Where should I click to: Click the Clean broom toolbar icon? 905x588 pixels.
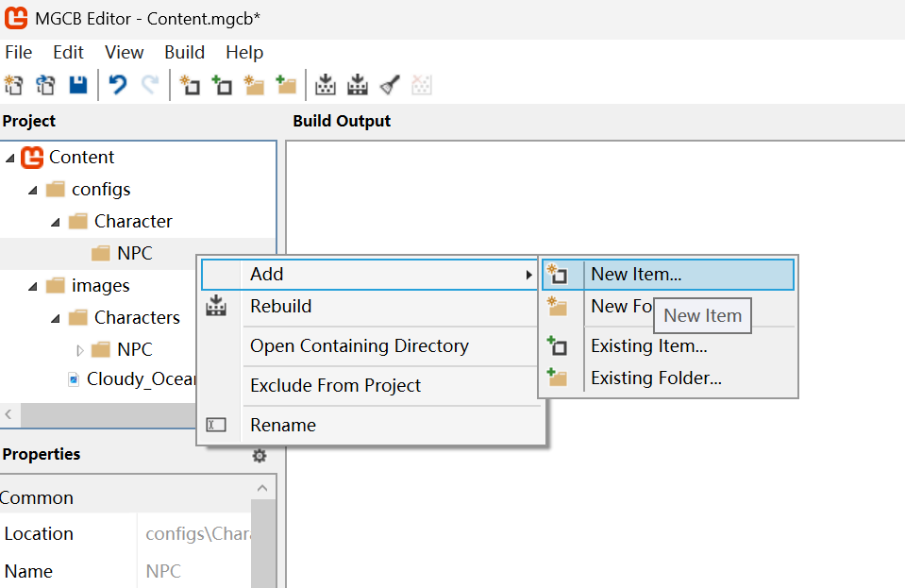point(390,85)
